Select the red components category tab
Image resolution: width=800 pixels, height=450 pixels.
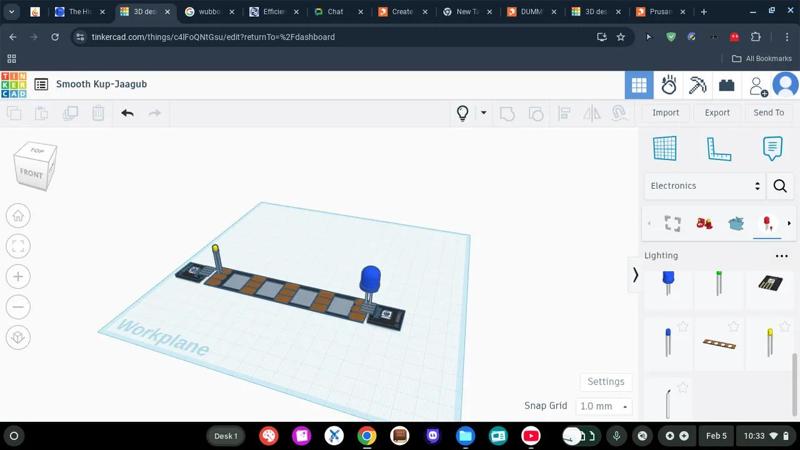coord(704,223)
